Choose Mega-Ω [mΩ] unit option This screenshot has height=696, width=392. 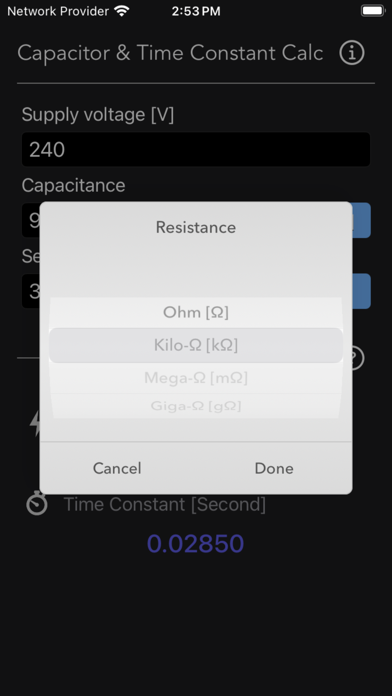[x=196, y=378]
